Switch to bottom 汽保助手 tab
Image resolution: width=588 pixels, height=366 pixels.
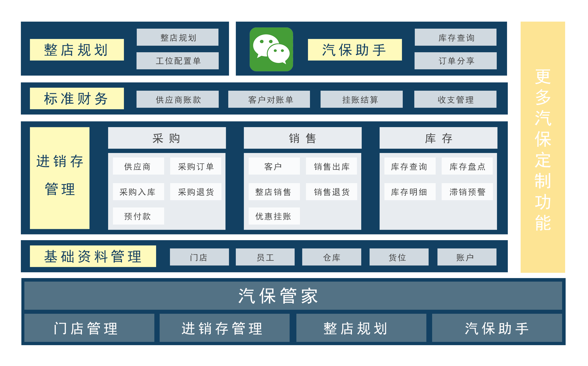[x=497, y=328]
